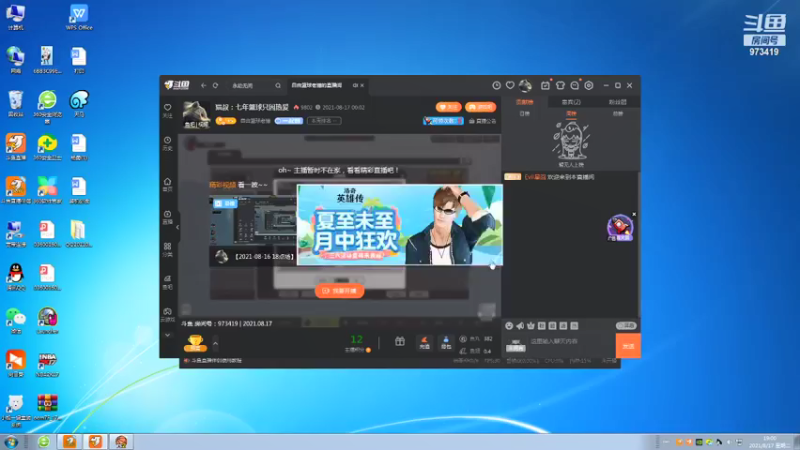Open the gift box icon below the player
The image size is (800, 450).
pyautogui.click(x=400, y=342)
